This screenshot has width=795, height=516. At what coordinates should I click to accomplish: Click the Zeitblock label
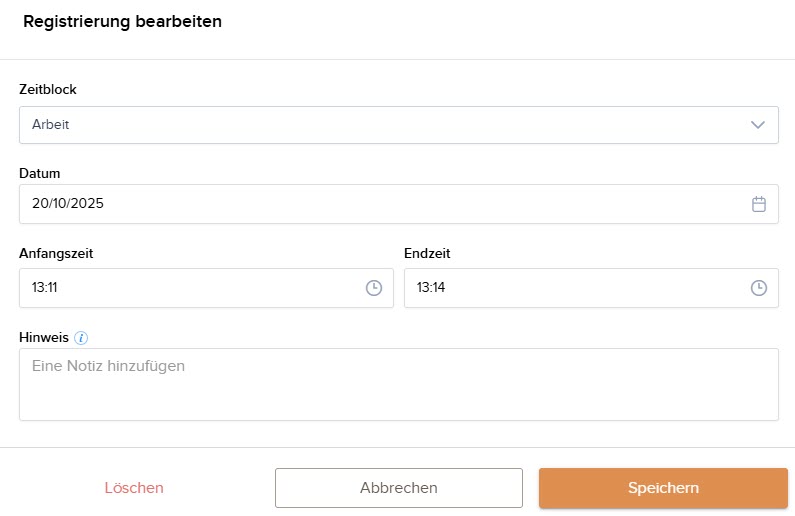[x=48, y=90]
